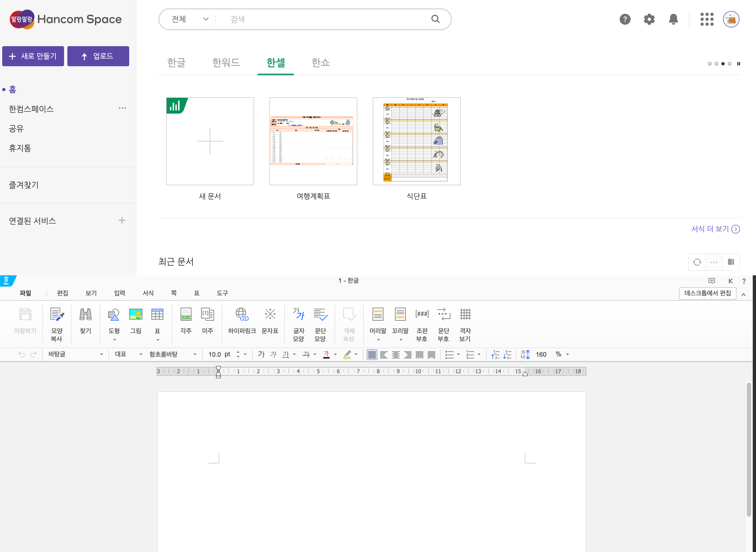Pause the template carousel auto-play
756x552 pixels.
tap(739, 64)
